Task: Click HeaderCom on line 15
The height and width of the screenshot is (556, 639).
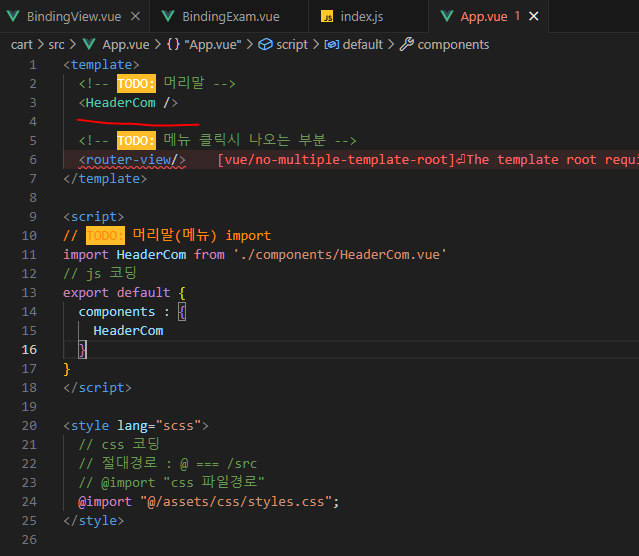Action: click(x=128, y=331)
